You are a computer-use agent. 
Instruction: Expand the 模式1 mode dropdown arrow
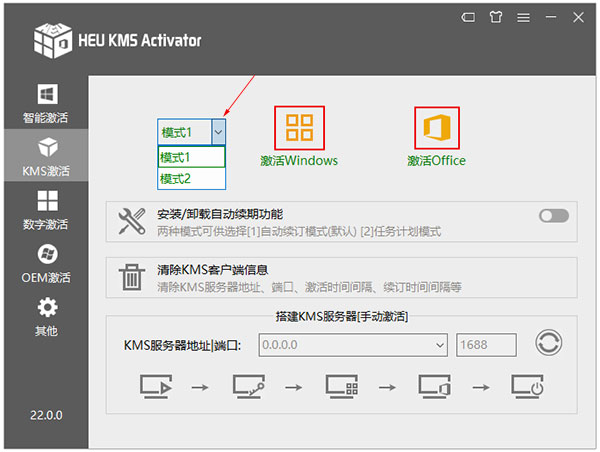coord(219,132)
